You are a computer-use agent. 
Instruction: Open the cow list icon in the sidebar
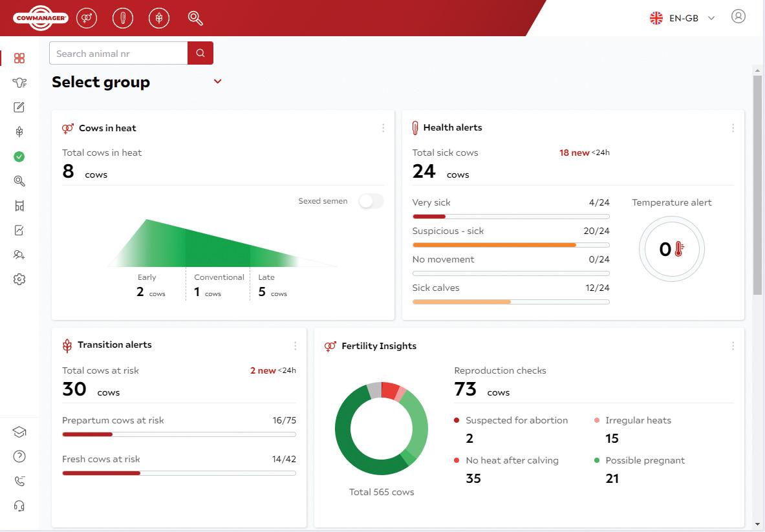[19, 82]
